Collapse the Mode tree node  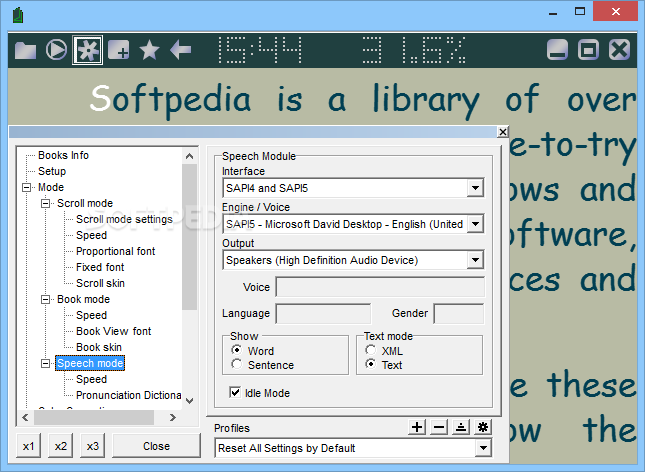click(27, 187)
